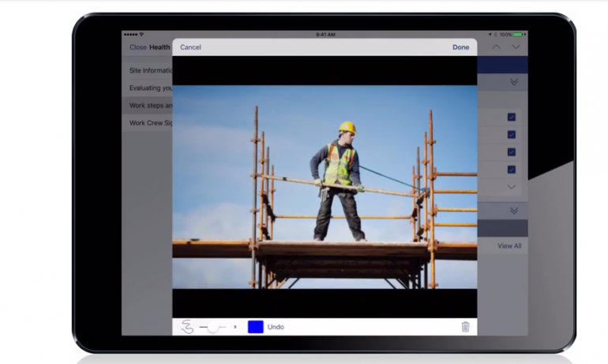The height and width of the screenshot is (364, 608).
Task: Tap the down arrow in header
Action: tap(516, 47)
